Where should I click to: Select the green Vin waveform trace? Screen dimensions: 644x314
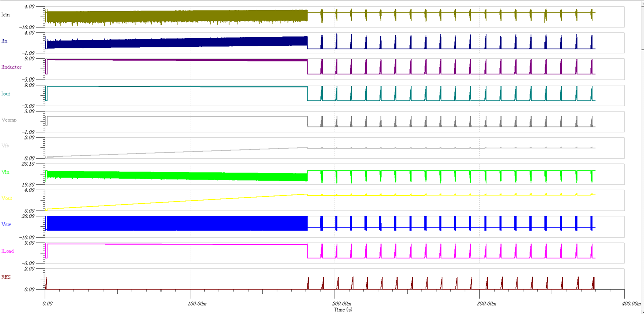176,175
